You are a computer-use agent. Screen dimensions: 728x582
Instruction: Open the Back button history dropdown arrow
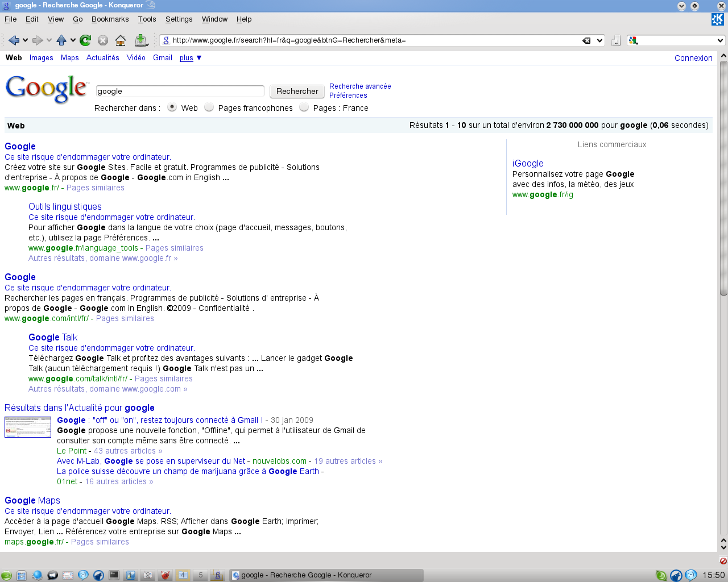(25, 40)
